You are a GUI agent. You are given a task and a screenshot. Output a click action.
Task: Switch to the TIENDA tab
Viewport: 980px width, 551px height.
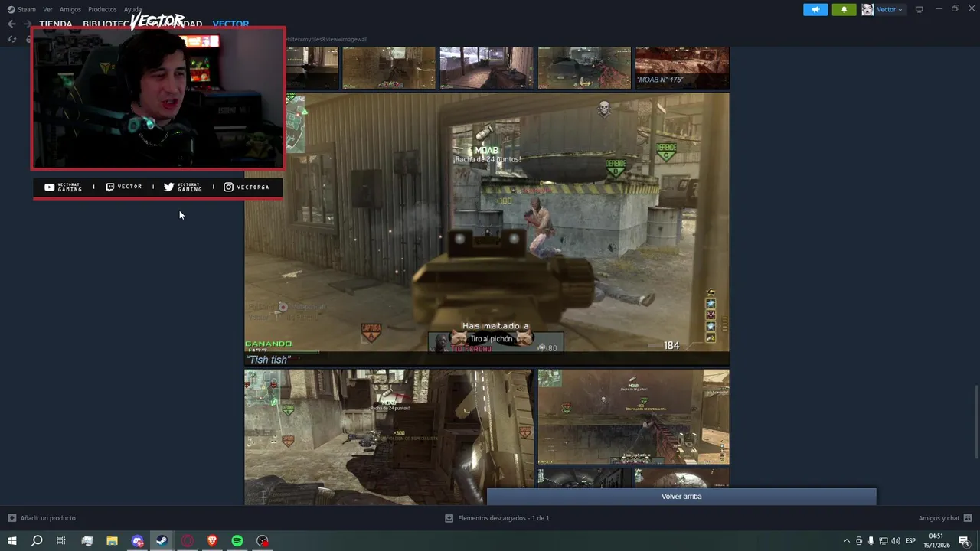tap(56, 24)
